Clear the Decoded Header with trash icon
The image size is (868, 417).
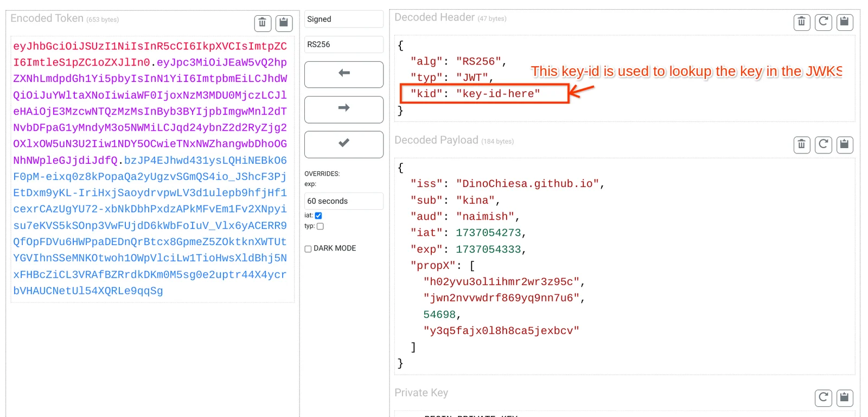coord(802,22)
